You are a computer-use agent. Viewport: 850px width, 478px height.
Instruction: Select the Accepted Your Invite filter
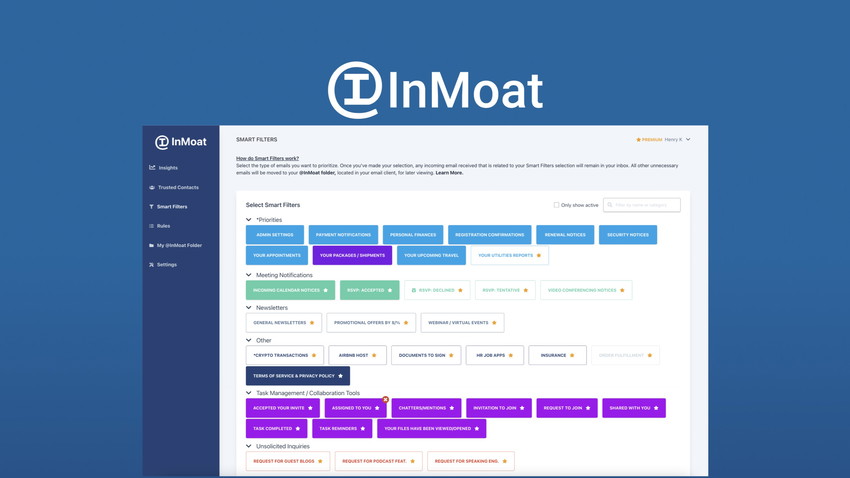(282, 408)
